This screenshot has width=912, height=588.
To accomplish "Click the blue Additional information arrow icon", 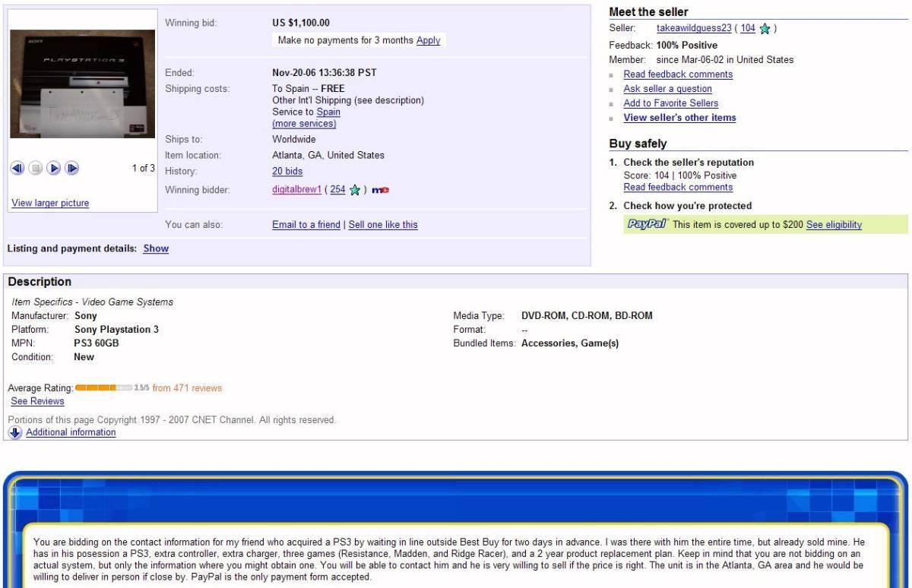I will tap(15, 432).
